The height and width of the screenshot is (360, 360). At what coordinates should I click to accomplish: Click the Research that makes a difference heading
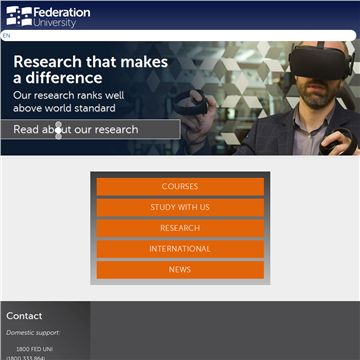coord(91,70)
